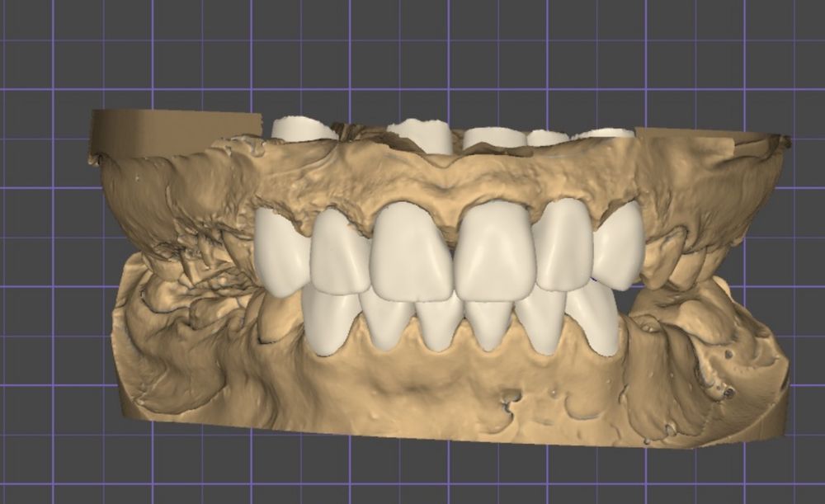Select the upper lateral incisor right of the centrals

click(x=564, y=245)
